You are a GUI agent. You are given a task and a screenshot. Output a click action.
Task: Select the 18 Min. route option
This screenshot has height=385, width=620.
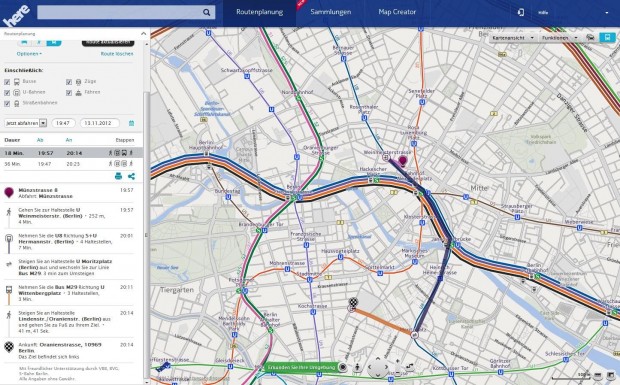tap(71, 153)
